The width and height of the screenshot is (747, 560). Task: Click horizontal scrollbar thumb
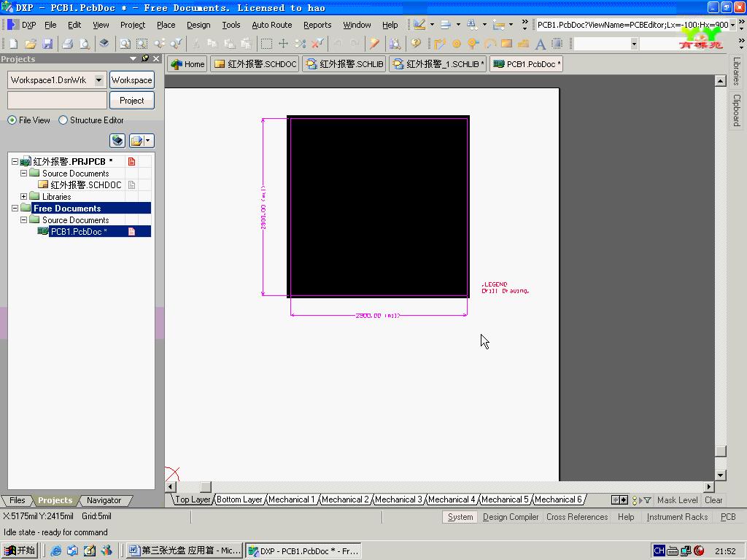click(205, 486)
